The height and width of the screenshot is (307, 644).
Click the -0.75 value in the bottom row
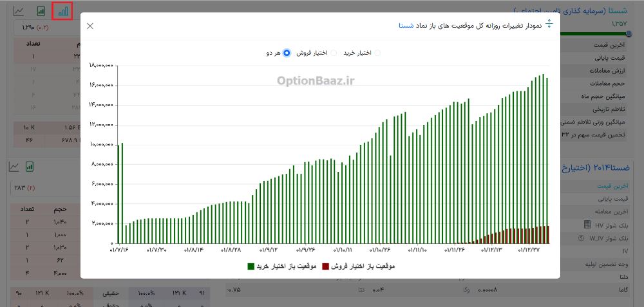point(233,290)
